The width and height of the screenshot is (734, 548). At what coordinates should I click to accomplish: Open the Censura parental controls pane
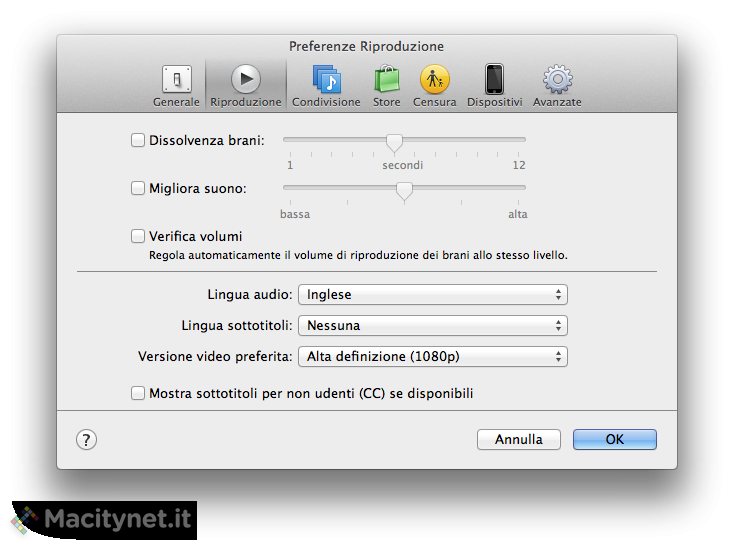coord(434,86)
